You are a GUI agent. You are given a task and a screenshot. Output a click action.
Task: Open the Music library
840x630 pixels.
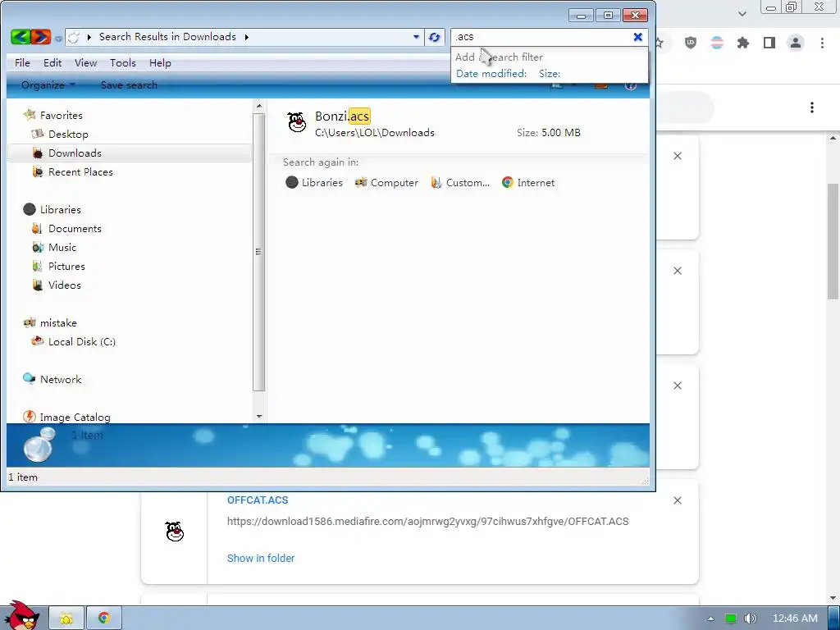pyautogui.click(x=62, y=248)
